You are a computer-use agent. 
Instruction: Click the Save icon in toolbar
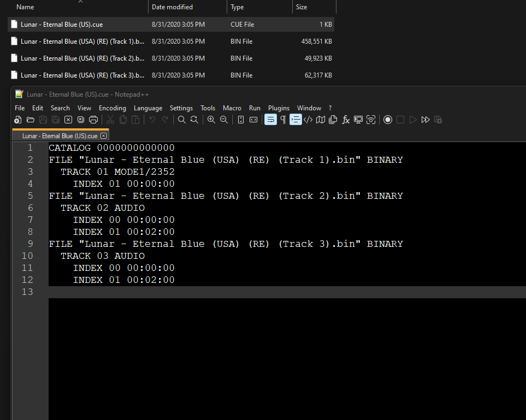coord(43,120)
